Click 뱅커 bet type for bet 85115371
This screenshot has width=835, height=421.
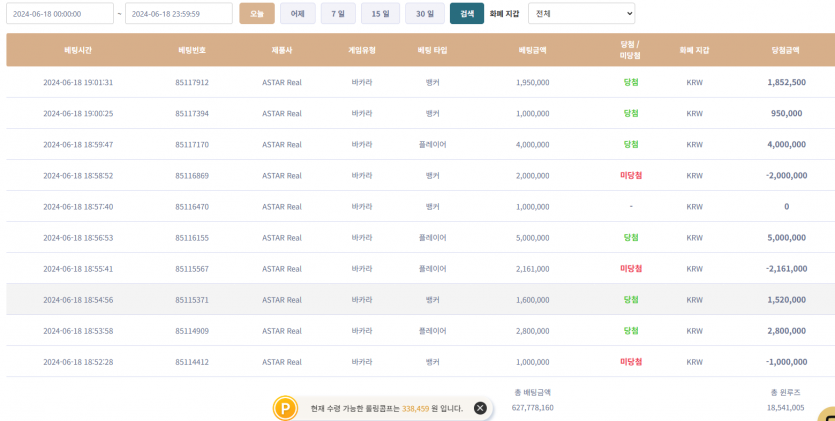[432, 300]
